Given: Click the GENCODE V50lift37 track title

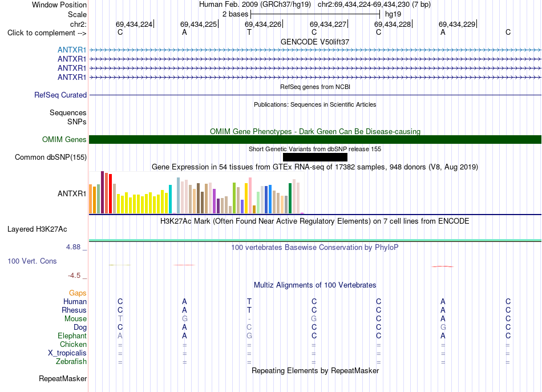Looking at the screenshot, I should (x=315, y=42).
